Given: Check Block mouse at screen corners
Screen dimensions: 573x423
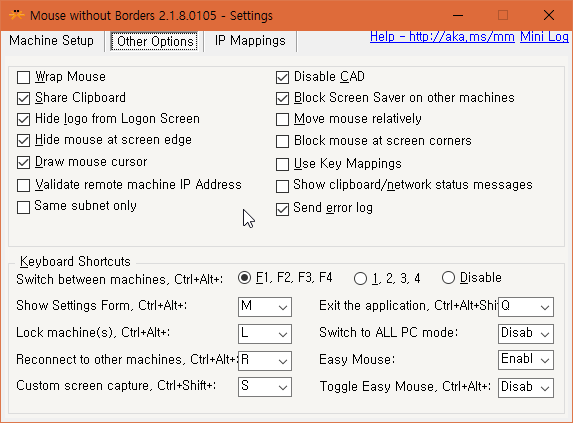Looking at the screenshot, I should click(x=282, y=141).
